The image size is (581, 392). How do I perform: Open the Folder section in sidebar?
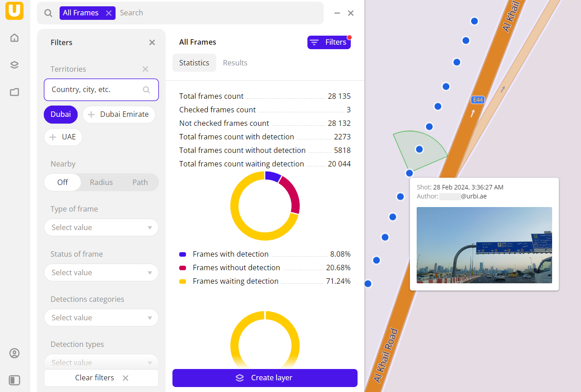(14, 92)
